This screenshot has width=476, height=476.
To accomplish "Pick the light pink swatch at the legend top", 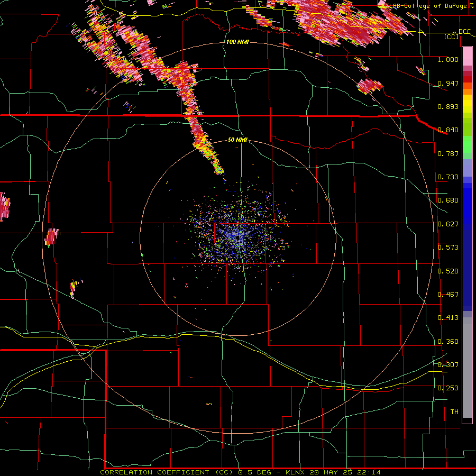I will (x=467, y=56).
